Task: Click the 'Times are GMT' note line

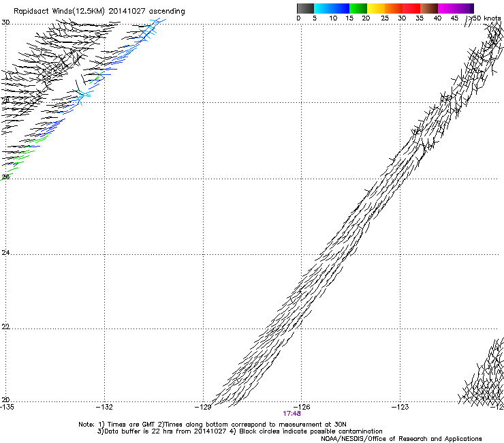Action: (212, 425)
